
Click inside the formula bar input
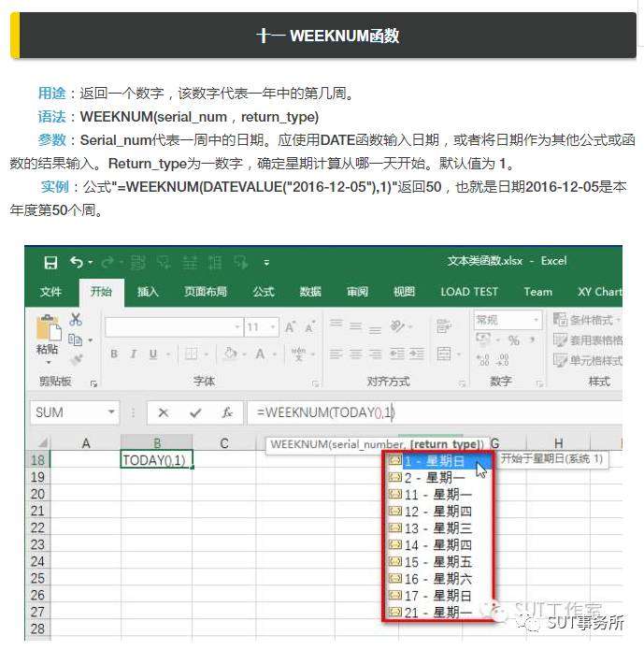pyautogui.click(x=435, y=412)
